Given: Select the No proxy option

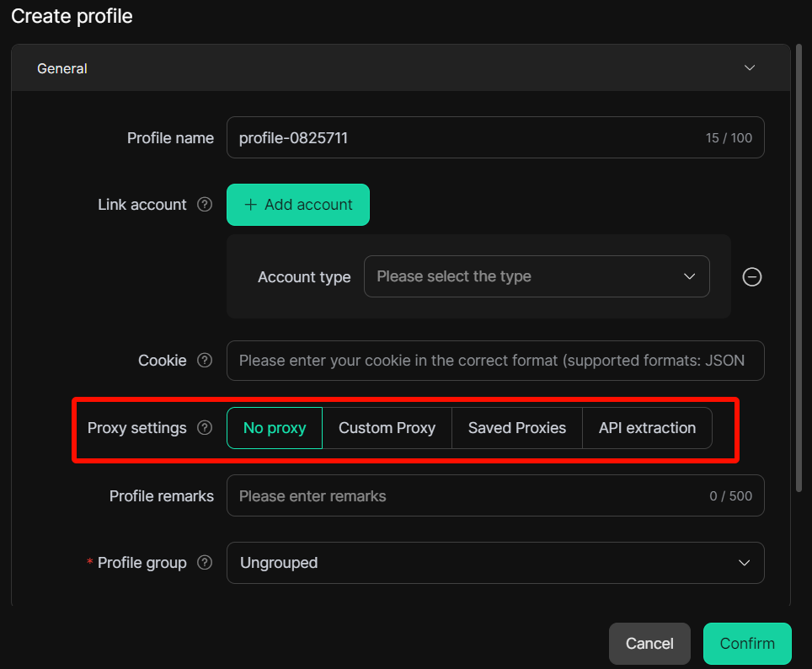Looking at the screenshot, I should coord(275,428).
